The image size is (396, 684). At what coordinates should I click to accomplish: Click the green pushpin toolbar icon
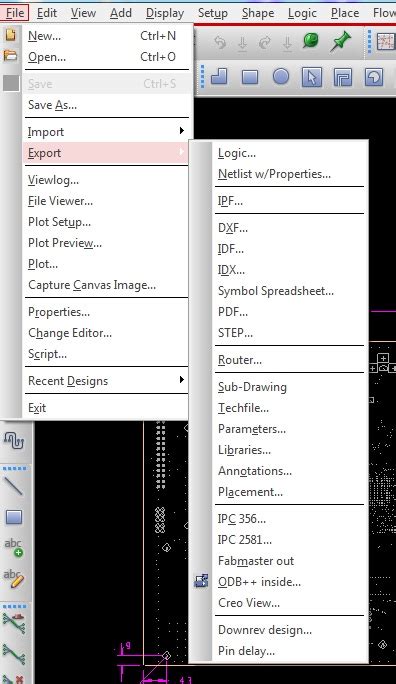341,42
